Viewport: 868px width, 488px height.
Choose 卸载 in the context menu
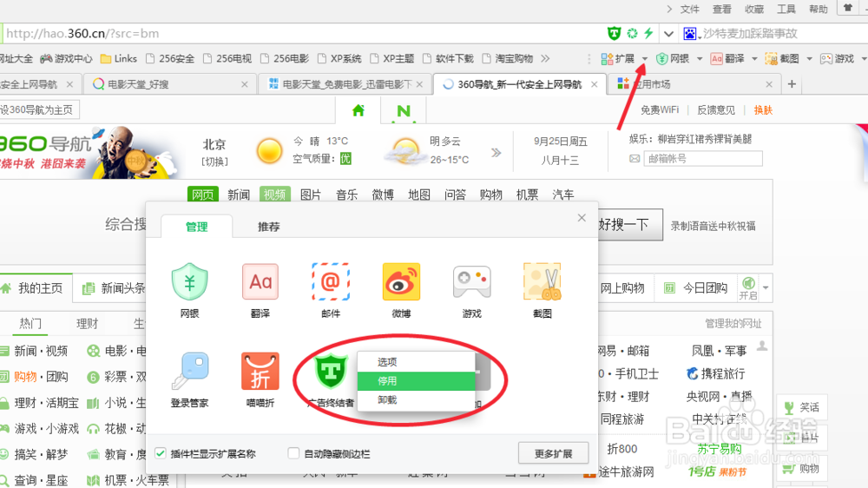417,400
